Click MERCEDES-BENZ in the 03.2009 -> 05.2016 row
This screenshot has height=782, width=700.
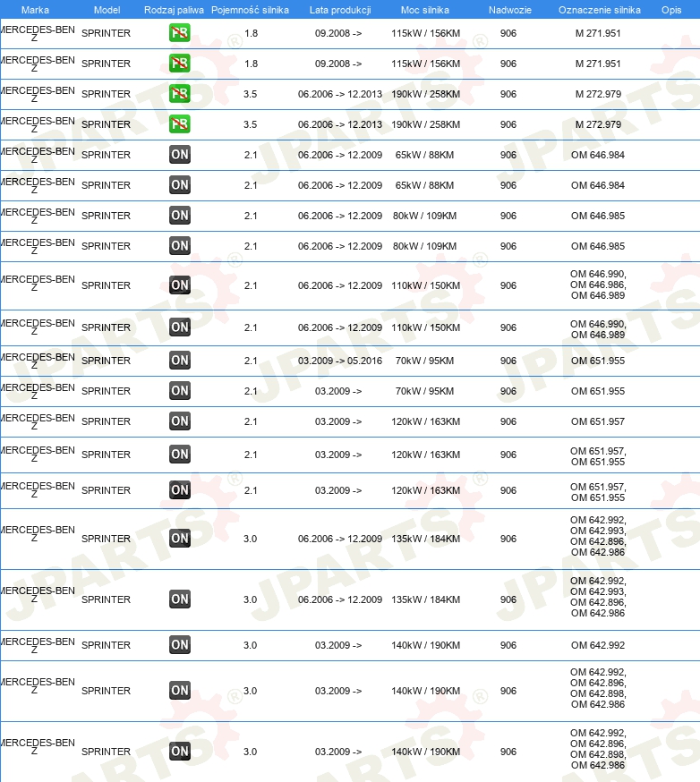coord(38,361)
